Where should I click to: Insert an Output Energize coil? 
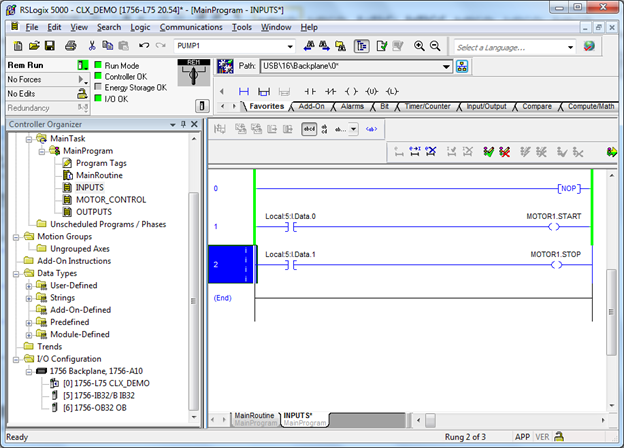pyautogui.click(x=351, y=92)
